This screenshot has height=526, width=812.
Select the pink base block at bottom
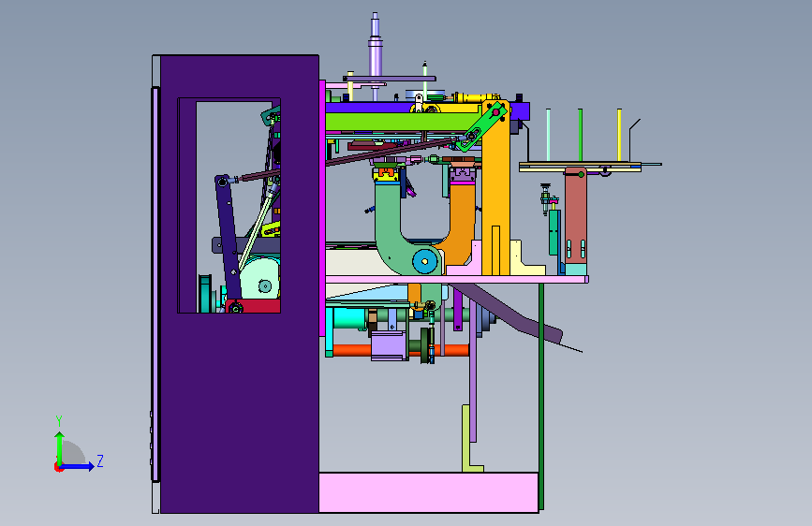428,492
